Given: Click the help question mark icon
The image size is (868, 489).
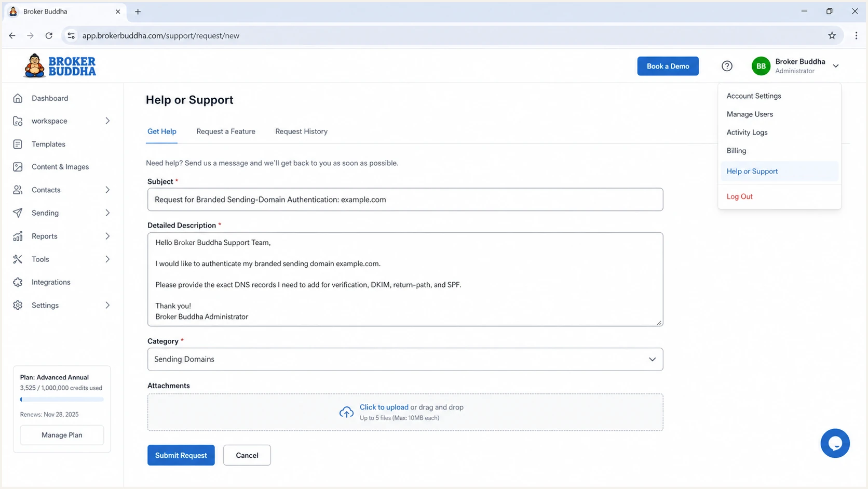Looking at the screenshot, I should click(727, 66).
